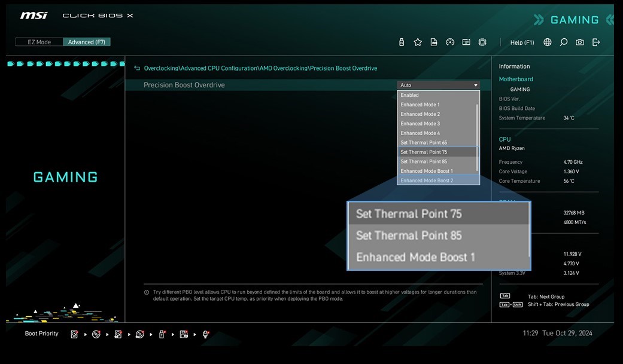Open the M-Flash USB drive icon
The width and height of the screenshot is (623, 364).
pyautogui.click(x=402, y=42)
